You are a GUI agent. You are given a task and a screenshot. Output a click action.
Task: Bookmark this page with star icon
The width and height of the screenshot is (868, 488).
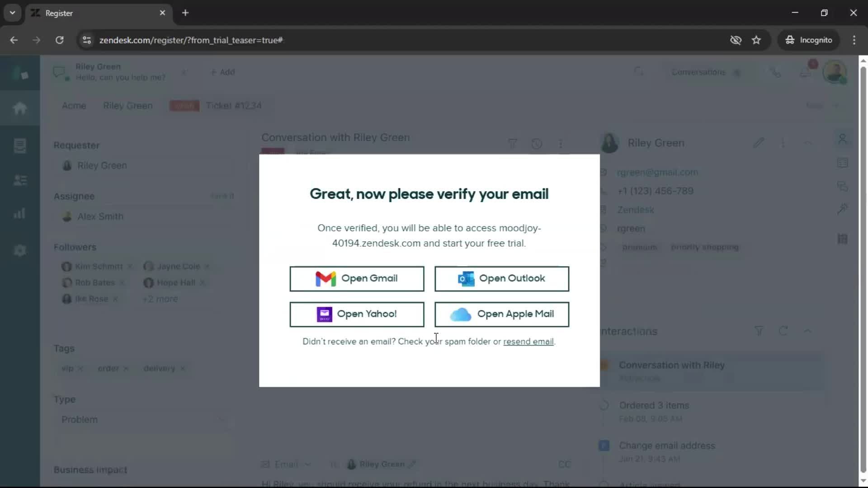coord(756,40)
